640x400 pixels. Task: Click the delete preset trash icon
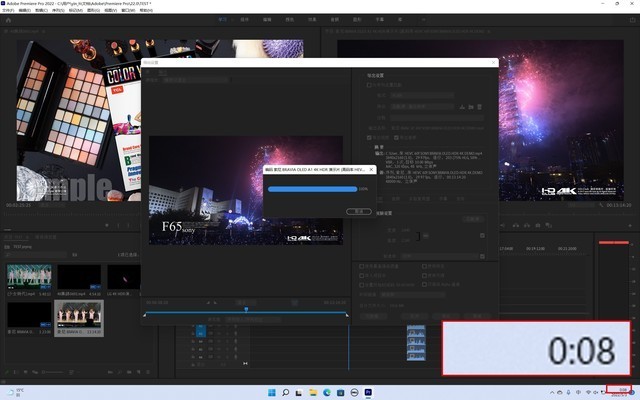[479, 106]
